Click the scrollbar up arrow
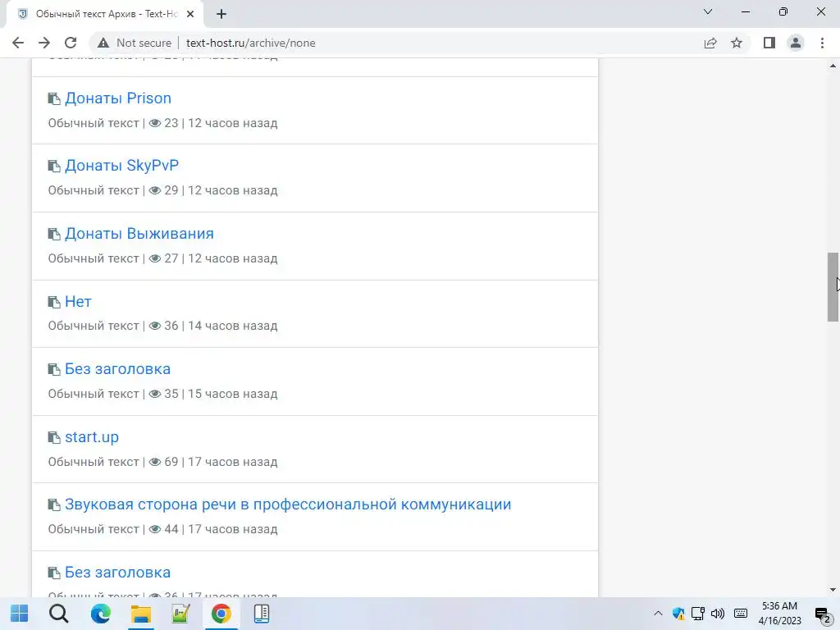The image size is (840, 630). (833, 66)
